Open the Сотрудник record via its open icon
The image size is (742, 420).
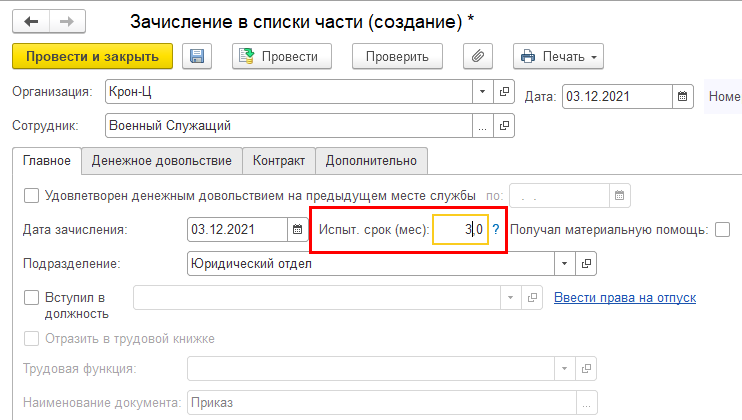point(504,126)
